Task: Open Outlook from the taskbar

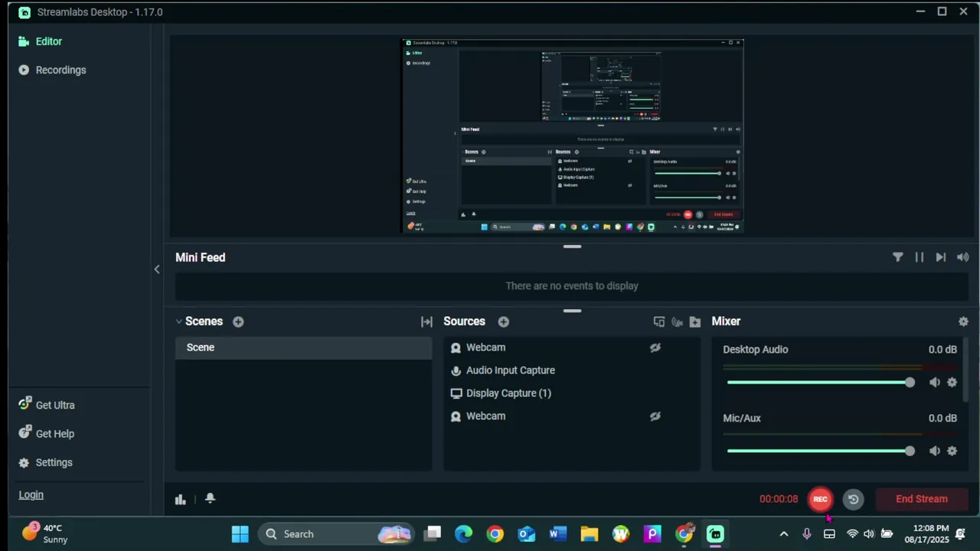Action: click(527, 534)
